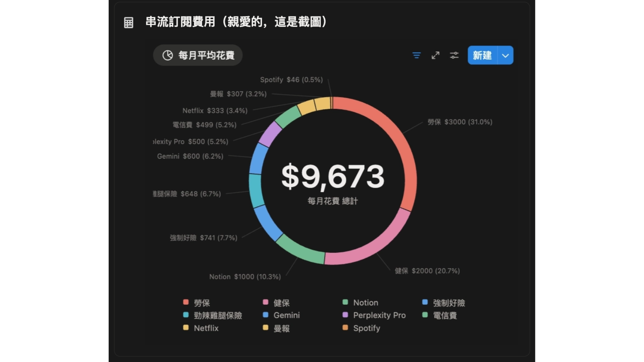Click the $9,673 total in the donut center
Screen dimensions: 644x362
333,177
